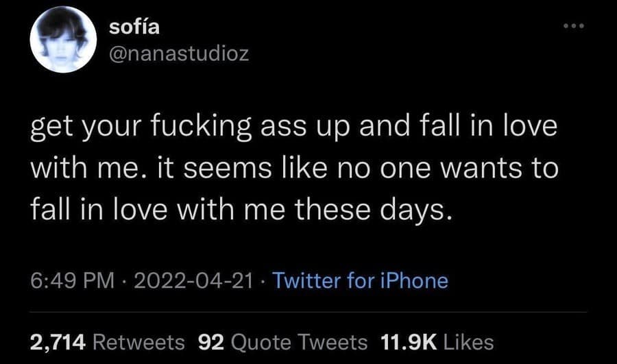This screenshot has height=364, width=617.
Task: View the 2,714 retweets count
Action: (58, 341)
